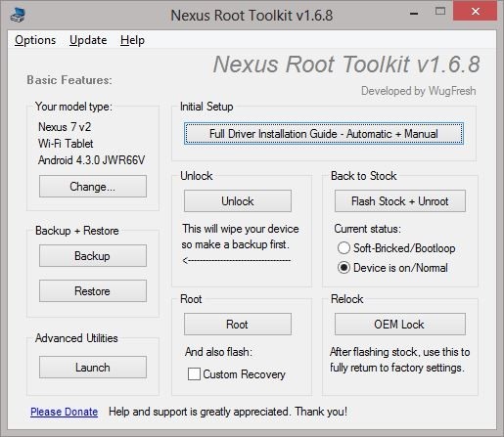Minimize the Nexus Root Toolkit window
Screen dimensions: 504x437
414,14
